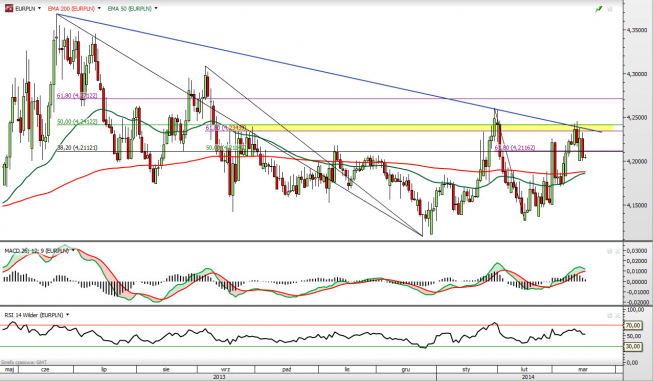653x381 pixels.
Task: Close the MACD indicator panel
Action: [617, 251]
